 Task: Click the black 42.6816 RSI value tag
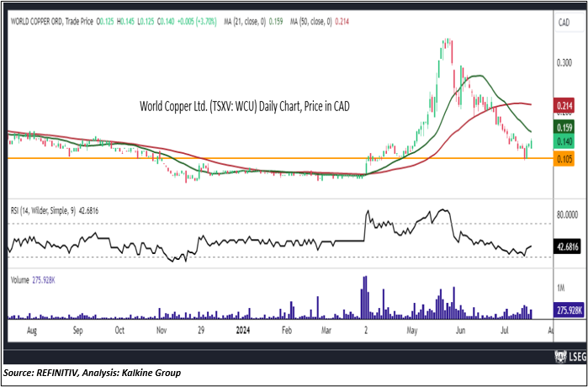[x=569, y=247]
